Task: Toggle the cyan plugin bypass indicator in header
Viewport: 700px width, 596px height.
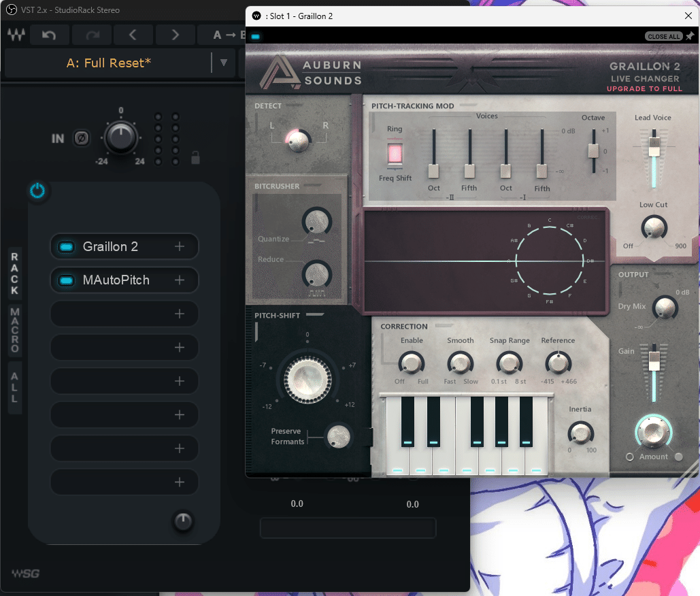Action: pyautogui.click(x=255, y=37)
